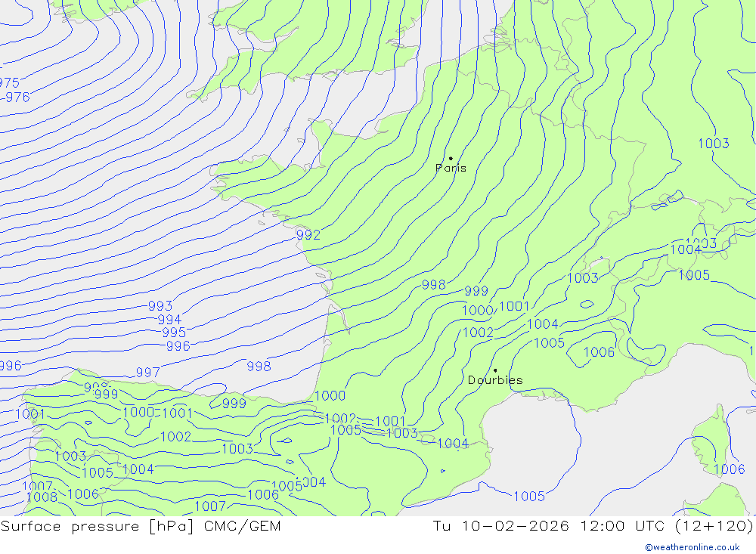
Task: Click the 1006 label inside the closed Alpine contour
Action: point(600,352)
